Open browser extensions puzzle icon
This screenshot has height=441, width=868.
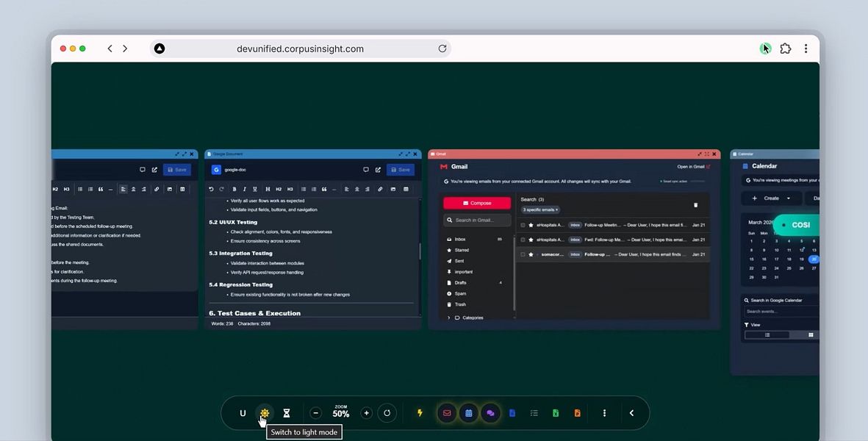point(786,49)
